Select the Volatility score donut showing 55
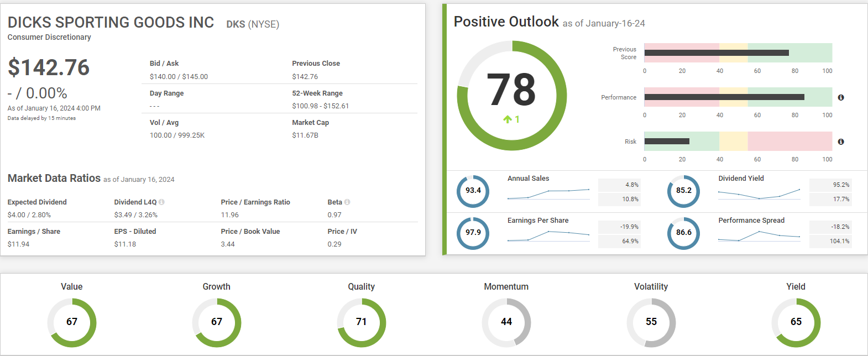868x356 pixels. (x=651, y=323)
